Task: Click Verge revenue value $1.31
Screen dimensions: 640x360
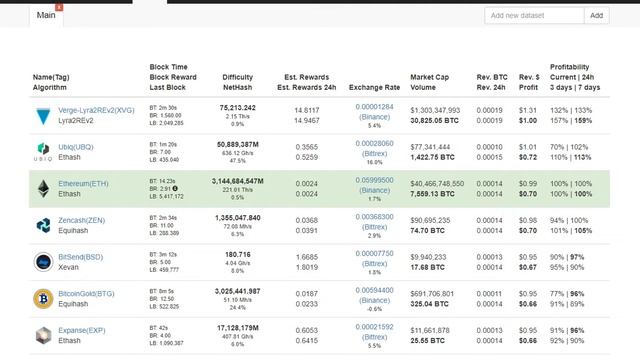Action: pyautogui.click(x=527, y=110)
